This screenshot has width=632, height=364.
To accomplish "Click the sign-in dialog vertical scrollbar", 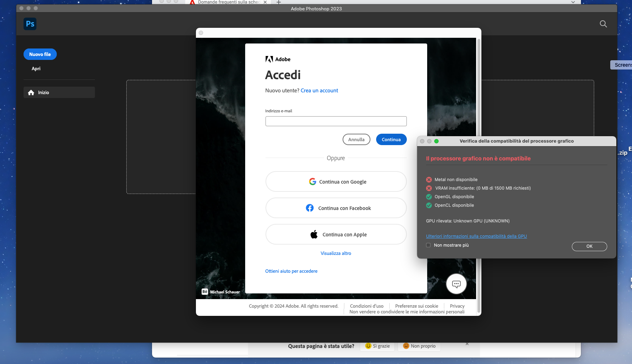I will pos(479,175).
